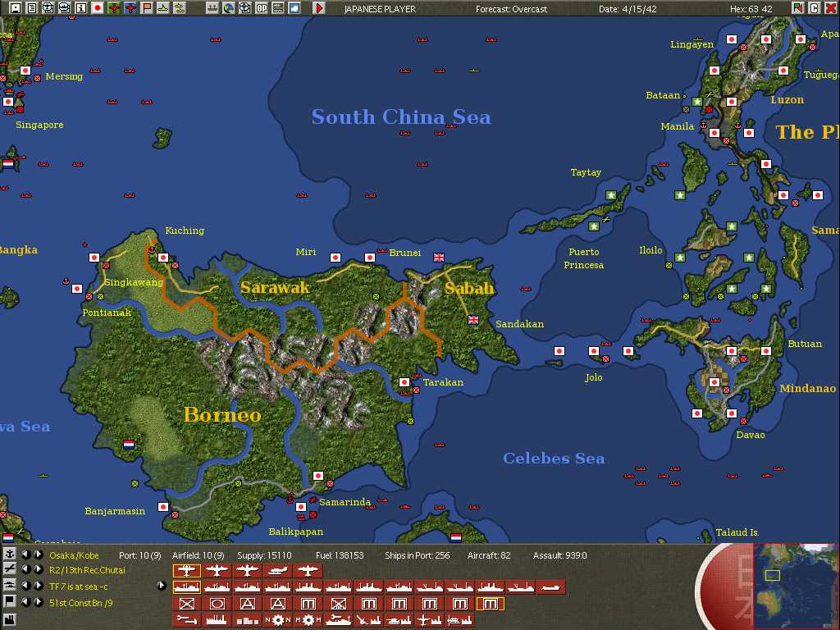The height and width of the screenshot is (630, 840).
Task: Select the first highlighted ship in TF row
Action: 187,587
